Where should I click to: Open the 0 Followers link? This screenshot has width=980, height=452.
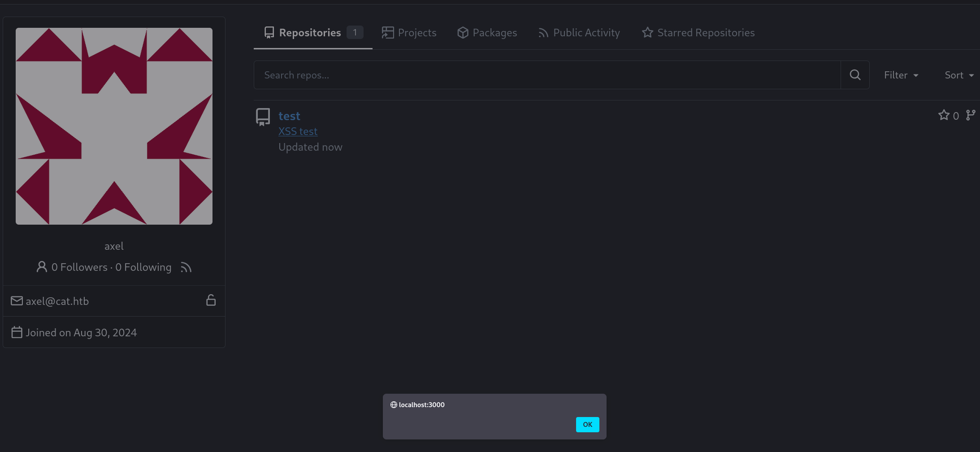click(x=79, y=267)
